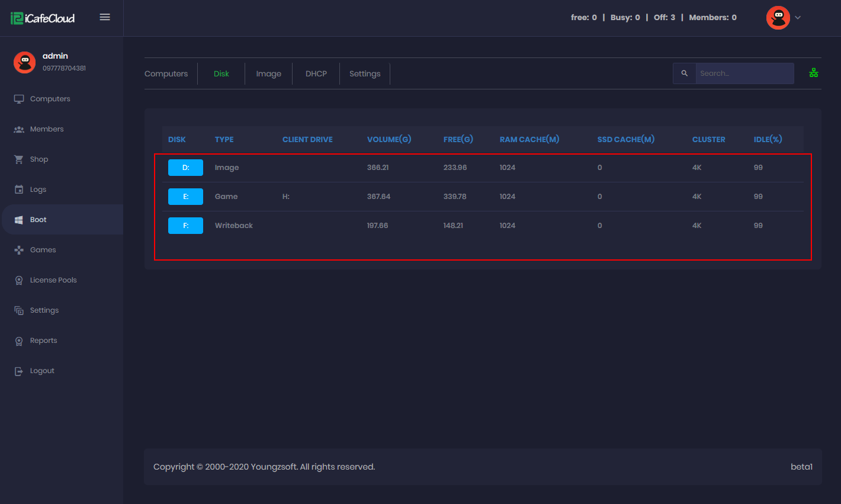
Task: Click the green network topology icon near search
Action: tap(814, 72)
